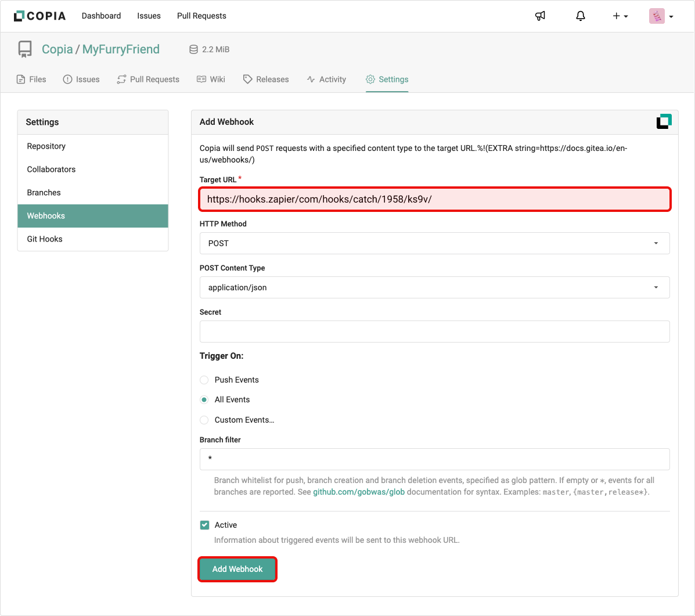Image resolution: width=695 pixels, height=616 pixels.
Task: Open Branches settings in sidebar
Action: coord(93,193)
